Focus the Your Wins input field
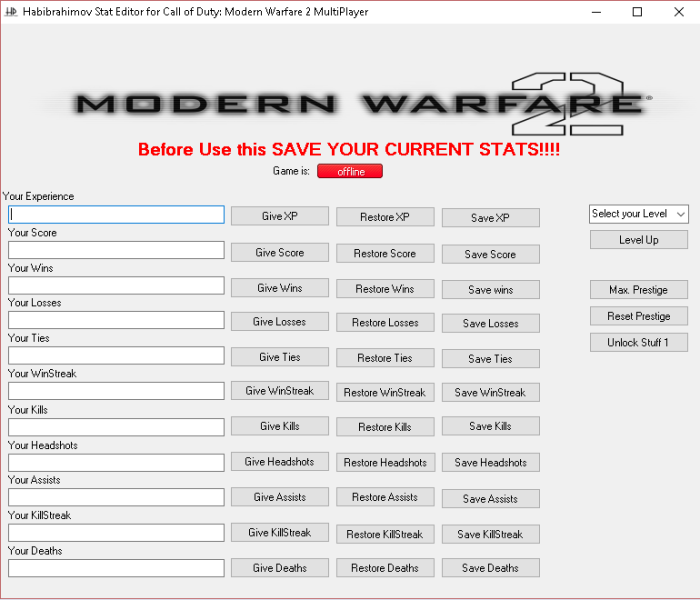700x600 pixels. (x=116, y=286)
